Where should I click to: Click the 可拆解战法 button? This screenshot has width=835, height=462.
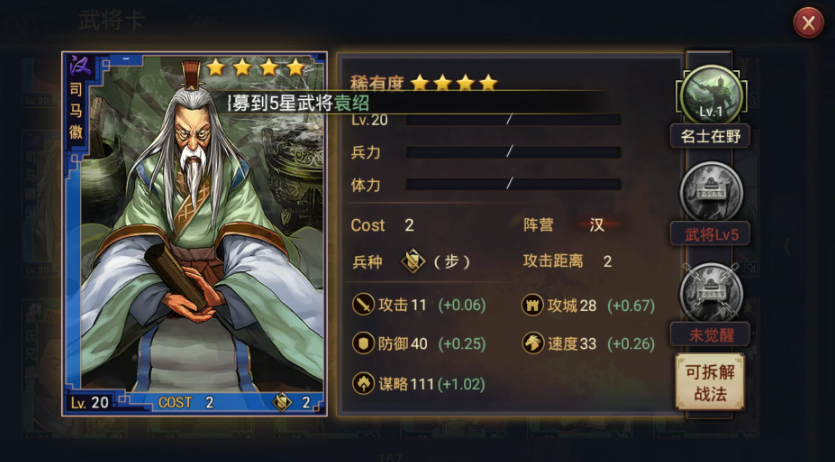pos(710,382)
